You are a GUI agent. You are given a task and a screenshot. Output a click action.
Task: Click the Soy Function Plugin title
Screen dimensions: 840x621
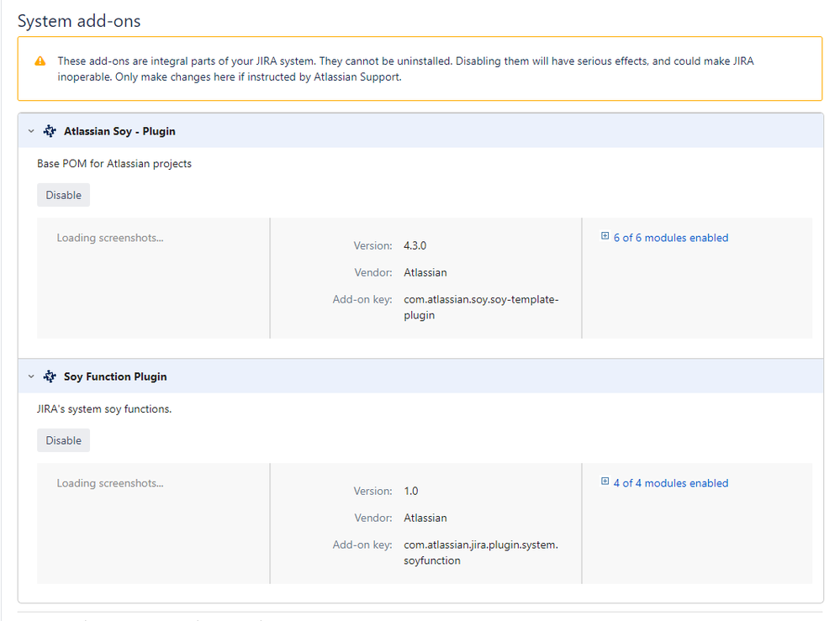[115, 376]
